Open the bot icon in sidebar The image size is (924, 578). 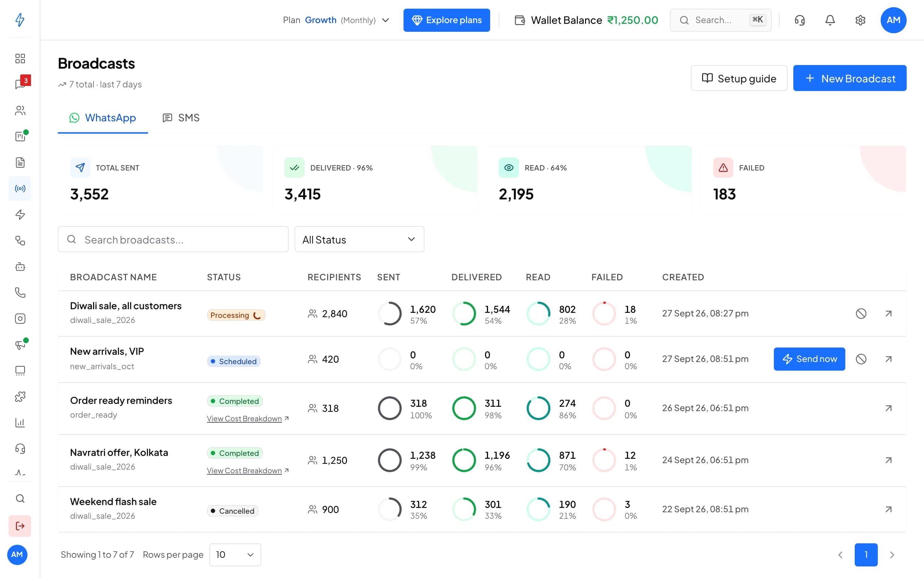click(x=20, y=267)
